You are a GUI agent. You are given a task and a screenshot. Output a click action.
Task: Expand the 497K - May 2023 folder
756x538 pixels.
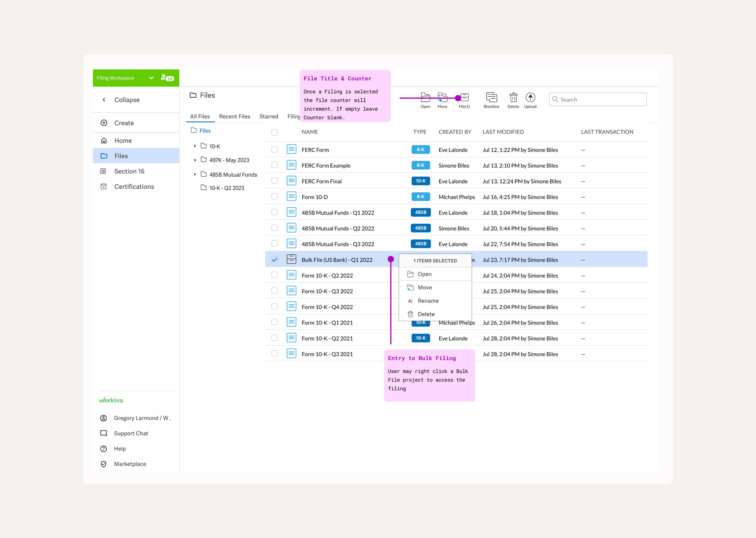(195, 160)
